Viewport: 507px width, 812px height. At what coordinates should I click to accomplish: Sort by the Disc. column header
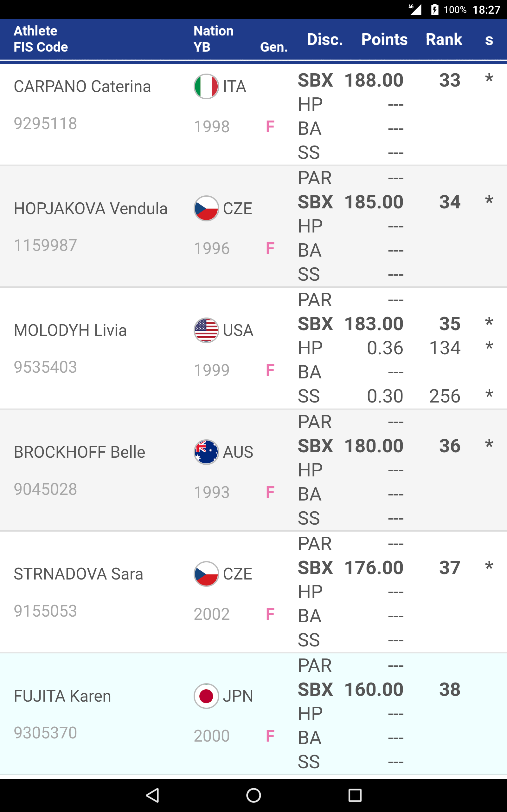point(324,40)
